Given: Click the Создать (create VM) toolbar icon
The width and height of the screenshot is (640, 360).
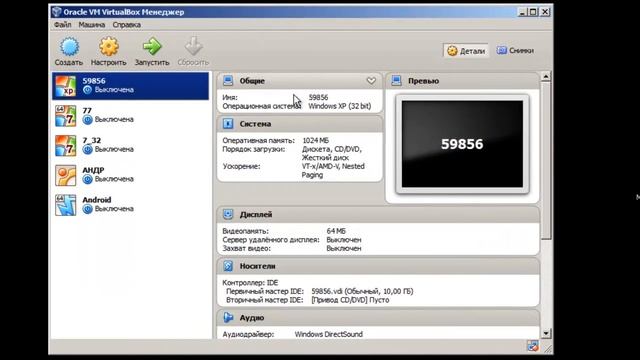Looking at the screenshot, I should (69, 47).
